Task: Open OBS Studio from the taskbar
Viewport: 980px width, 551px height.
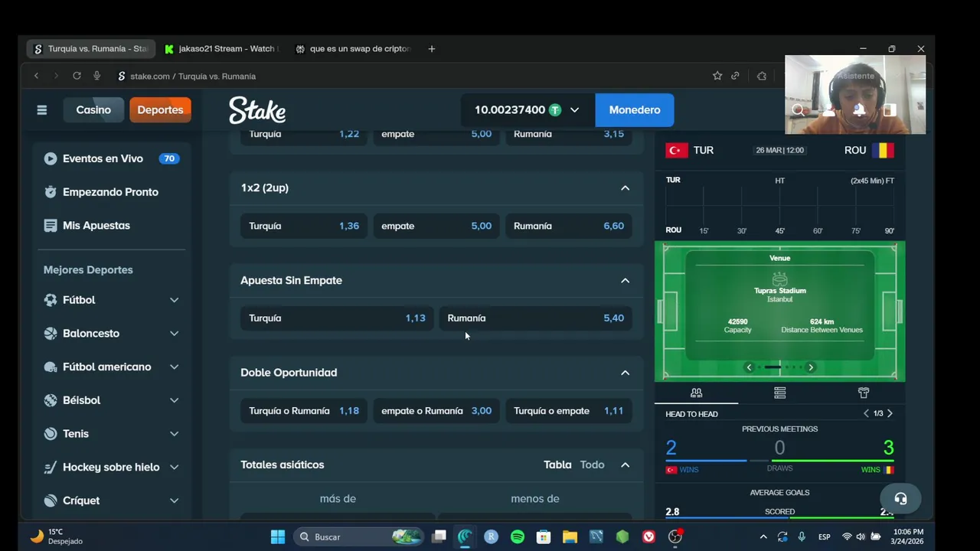Action: [675, 536]
